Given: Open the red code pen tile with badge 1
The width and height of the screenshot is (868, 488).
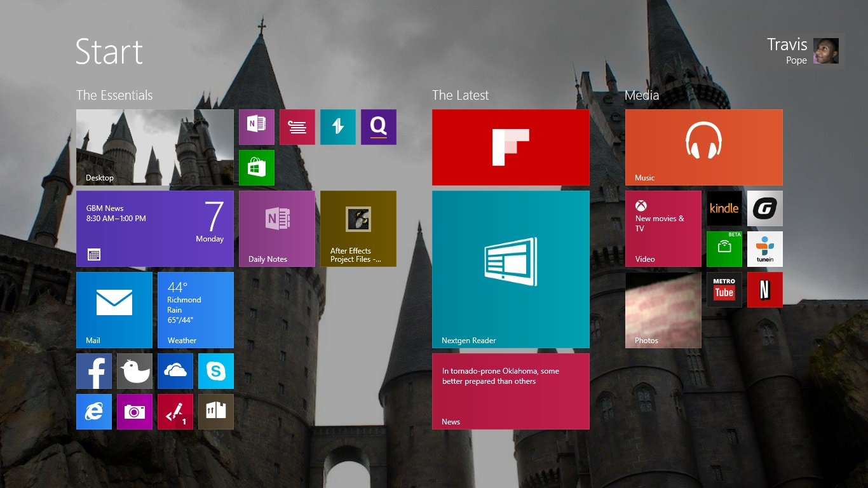Looking at the screenshot, I should pos(175,412).
